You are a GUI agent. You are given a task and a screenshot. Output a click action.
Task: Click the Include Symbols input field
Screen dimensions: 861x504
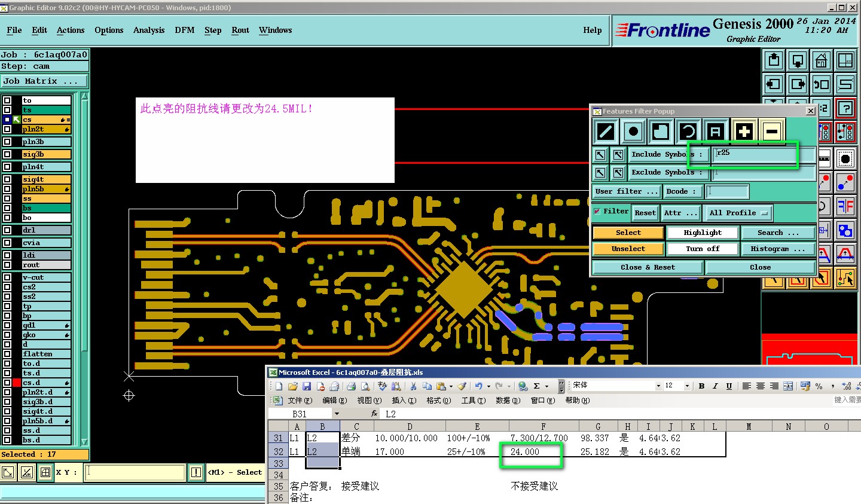(x=763, y=155)
